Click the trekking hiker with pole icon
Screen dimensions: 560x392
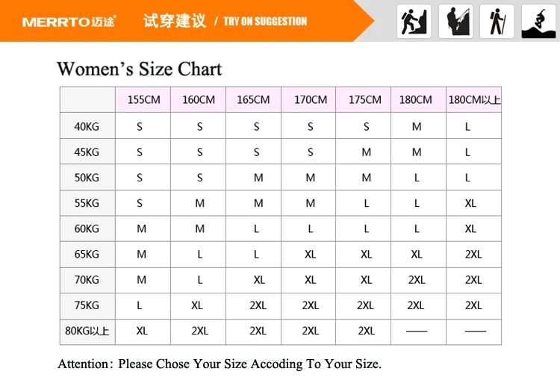497,22
